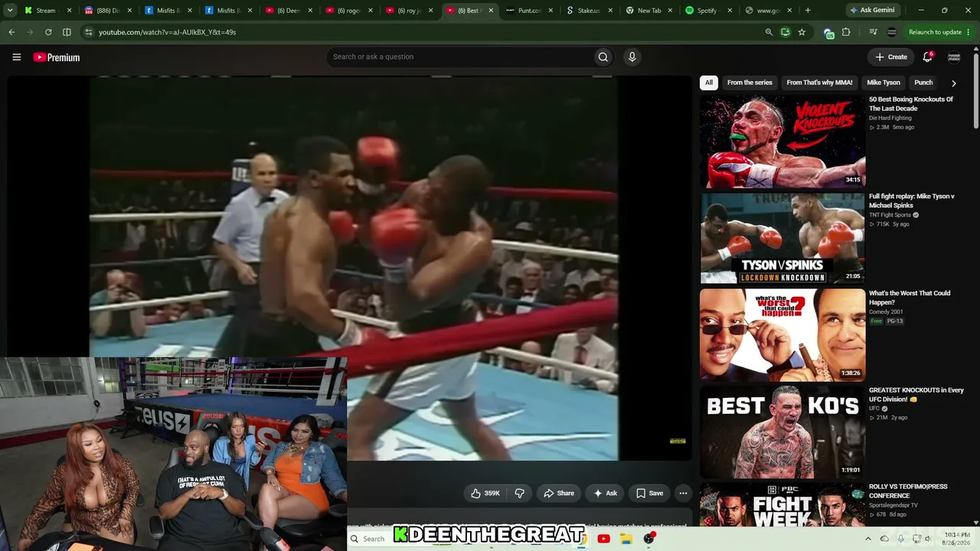This screenshot has width=980, height=551.
Task: Open Chrome side panel split-view icon
Action: [x=67, y=32]
